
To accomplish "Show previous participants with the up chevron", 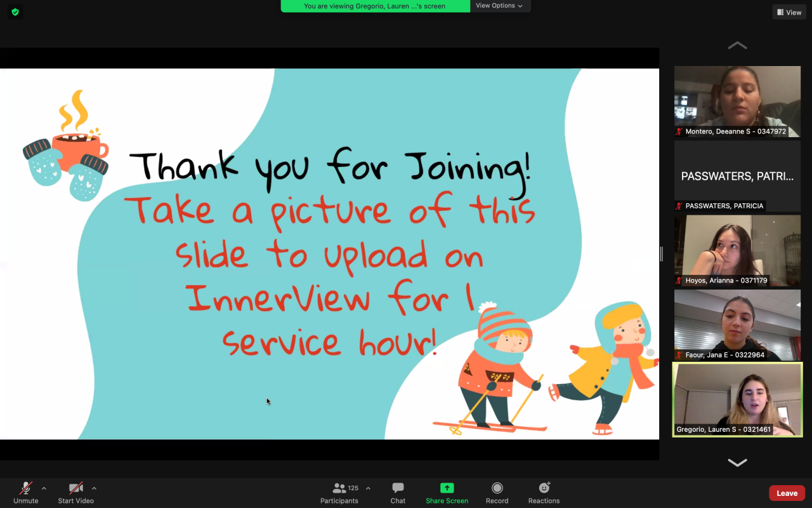I will pos(737,45).
